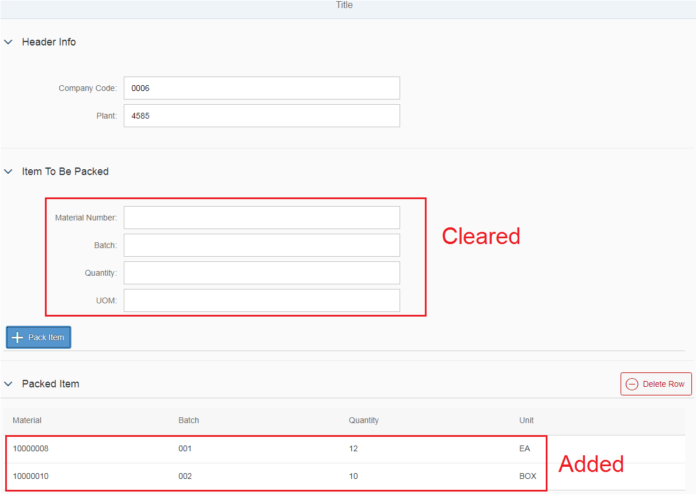Collapse the Packed Item section chevron
The image size is (696, 495).
point(8,384)
